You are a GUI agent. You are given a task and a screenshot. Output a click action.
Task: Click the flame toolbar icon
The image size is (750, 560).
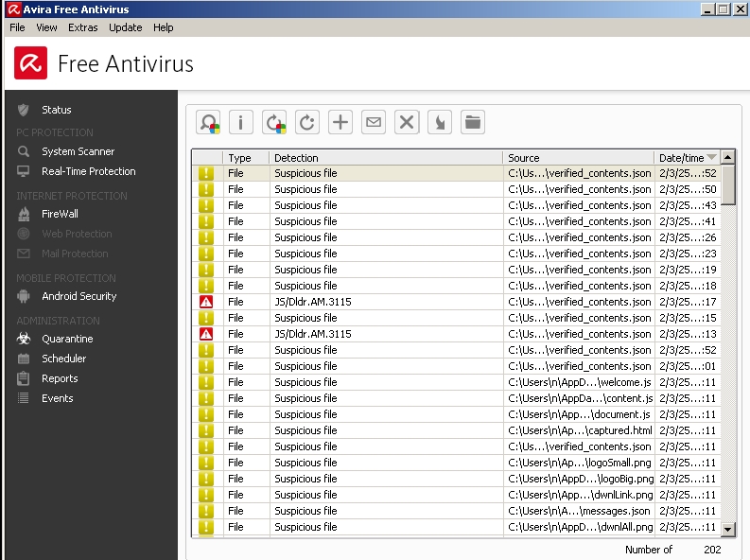(x=440, y=122)
